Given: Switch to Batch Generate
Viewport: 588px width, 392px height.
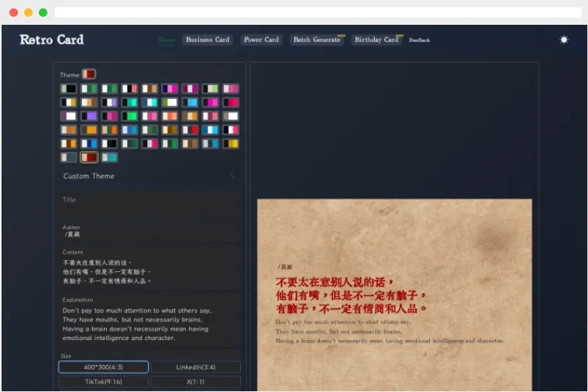Looking at the screenshot, I should click(317, 40).
